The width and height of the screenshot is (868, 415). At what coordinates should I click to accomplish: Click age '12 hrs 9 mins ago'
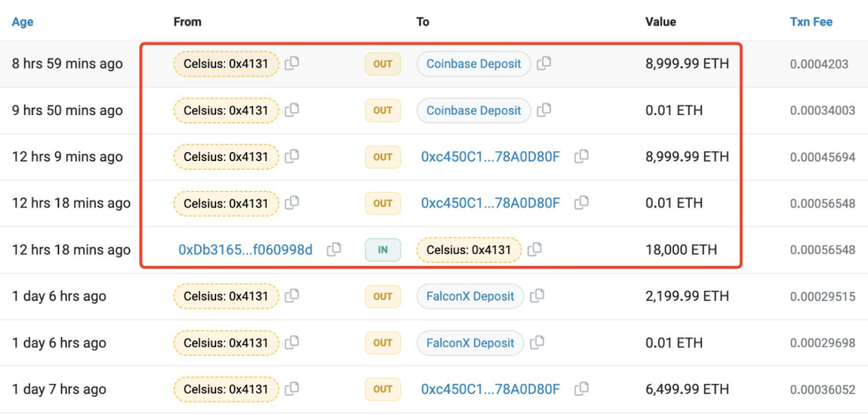[67, 157]
